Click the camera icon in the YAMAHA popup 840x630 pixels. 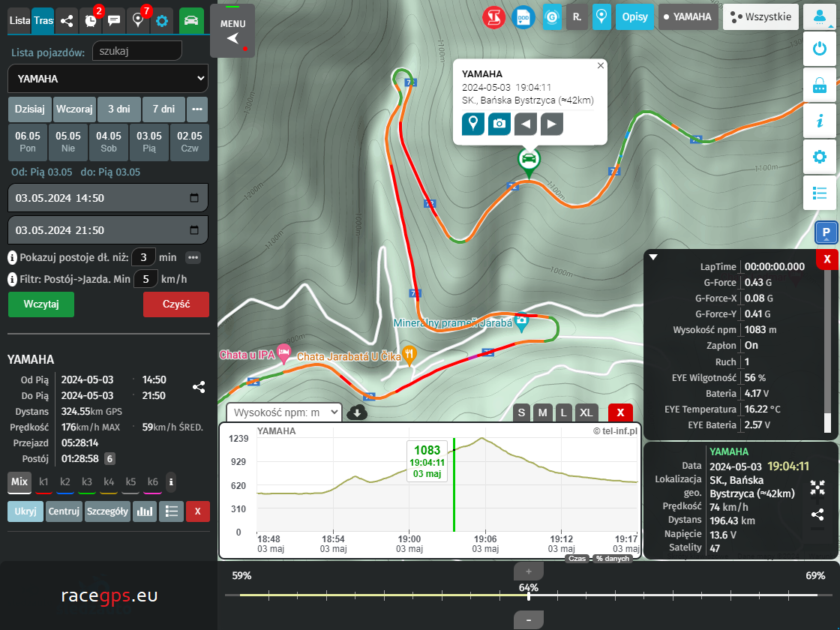click(499, 124)
